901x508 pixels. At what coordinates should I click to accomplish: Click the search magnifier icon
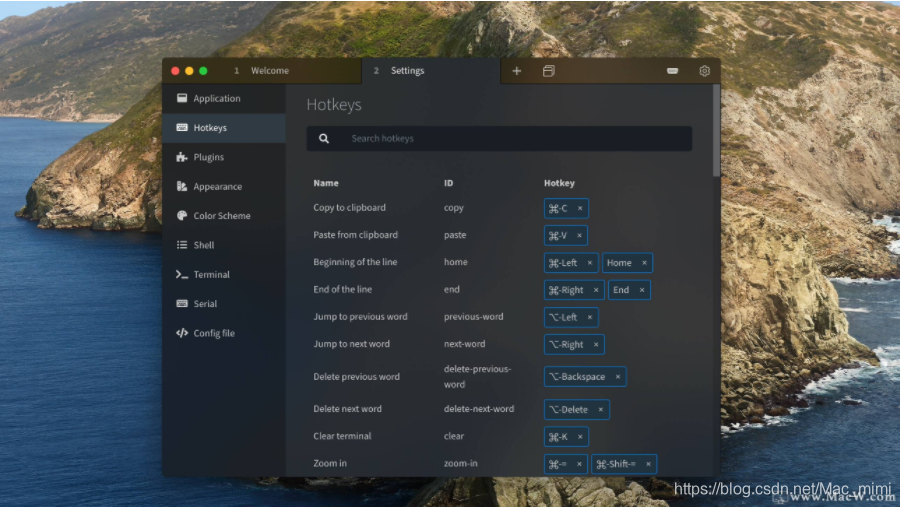324,138
